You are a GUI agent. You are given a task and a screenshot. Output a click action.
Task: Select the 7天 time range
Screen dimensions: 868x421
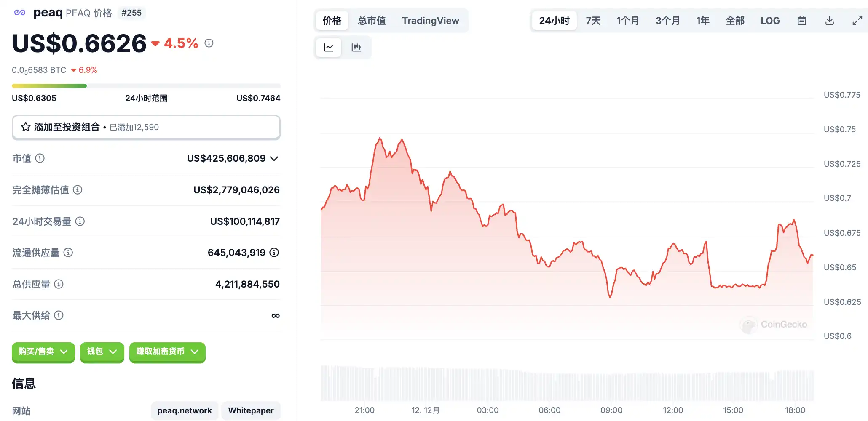click(x=593, y=21)
